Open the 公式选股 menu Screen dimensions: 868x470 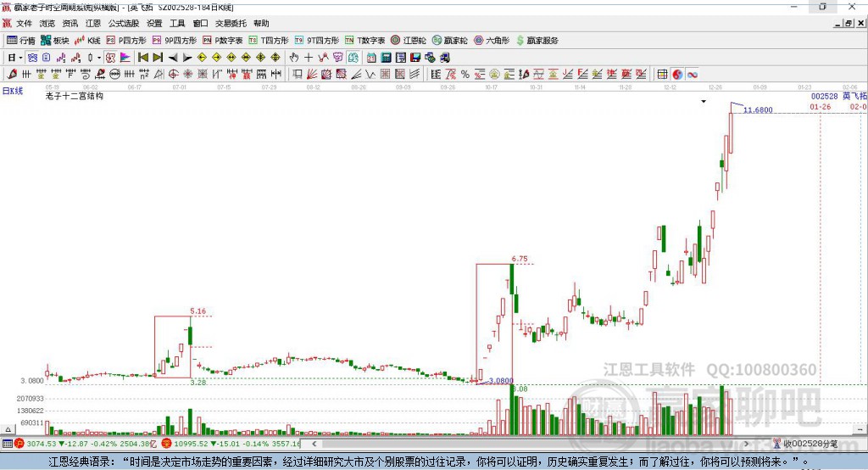(x=124, y=23)
